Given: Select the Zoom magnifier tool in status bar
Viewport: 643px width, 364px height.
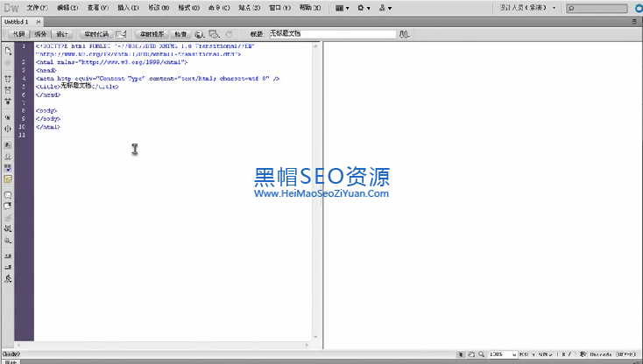Looking at the screenshot, I should coord(481,354).
